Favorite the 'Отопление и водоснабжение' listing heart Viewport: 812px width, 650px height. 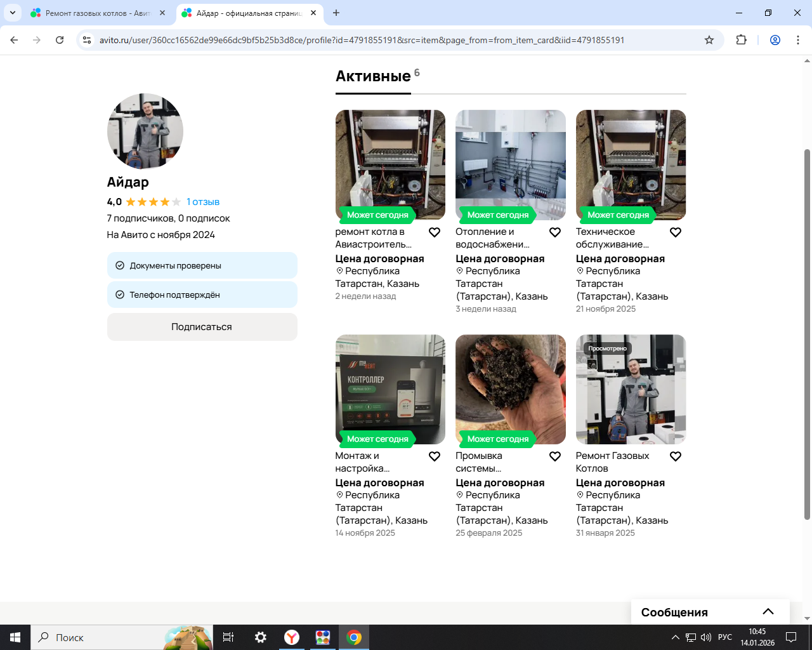555,232
